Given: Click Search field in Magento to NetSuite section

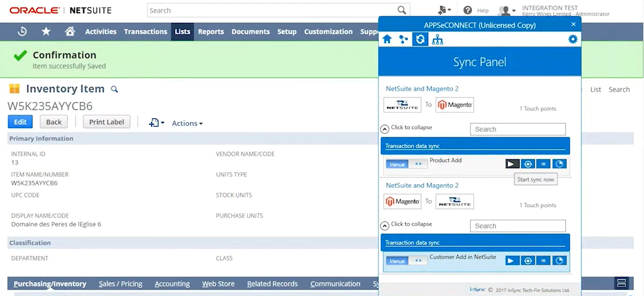Looking at the screenshot, I should click(518, 226).
